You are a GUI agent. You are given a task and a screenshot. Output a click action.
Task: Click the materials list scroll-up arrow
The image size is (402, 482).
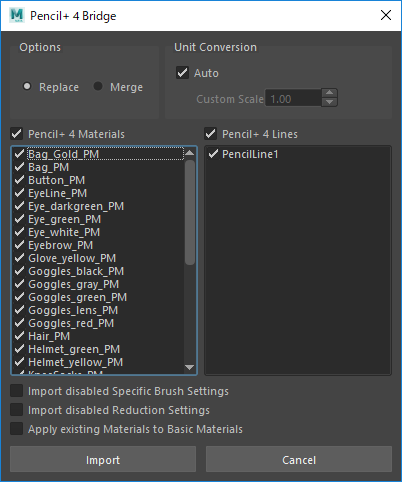(x=190, y=153)
